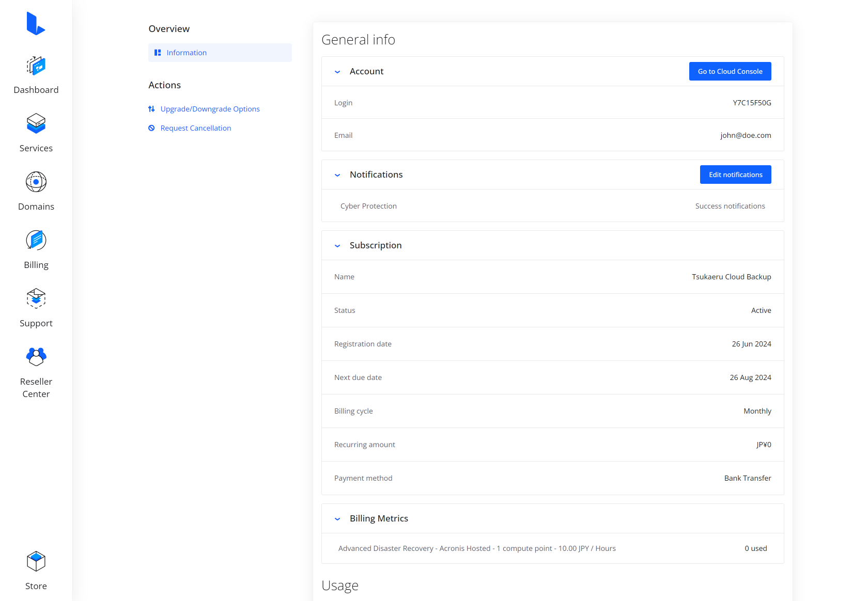Click the login value Y7C15F50G
Image resolution: width=868 pixels, height=601 pixels.
pos(752,103)
